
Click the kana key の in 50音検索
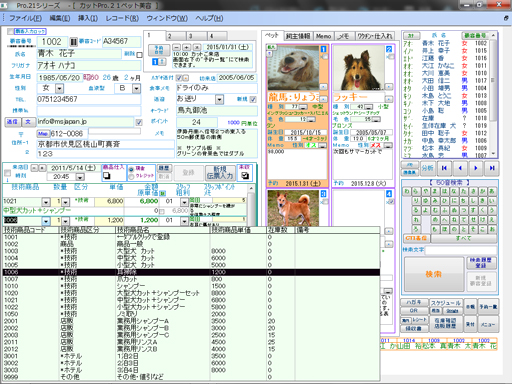click(454, 229)
